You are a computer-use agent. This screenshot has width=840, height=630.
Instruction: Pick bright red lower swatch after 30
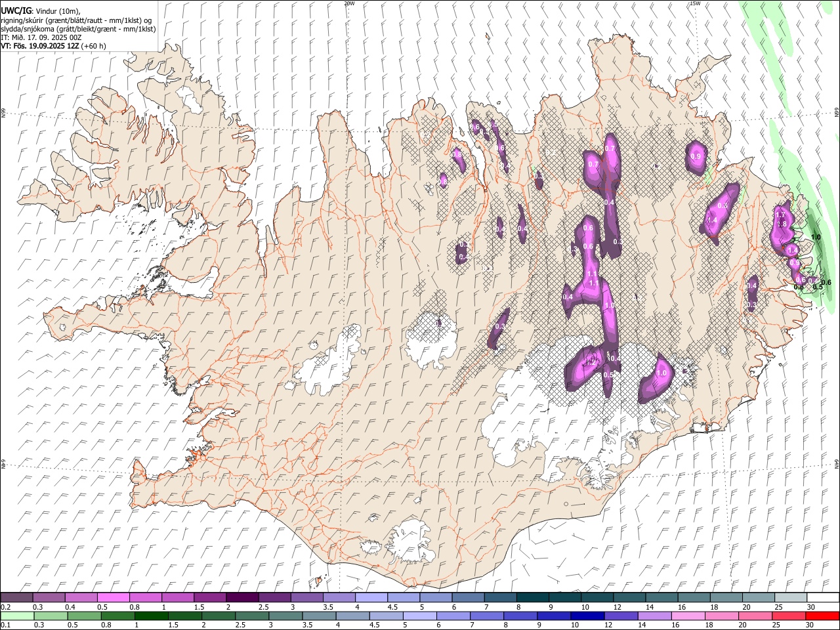[x=823, y=616]
